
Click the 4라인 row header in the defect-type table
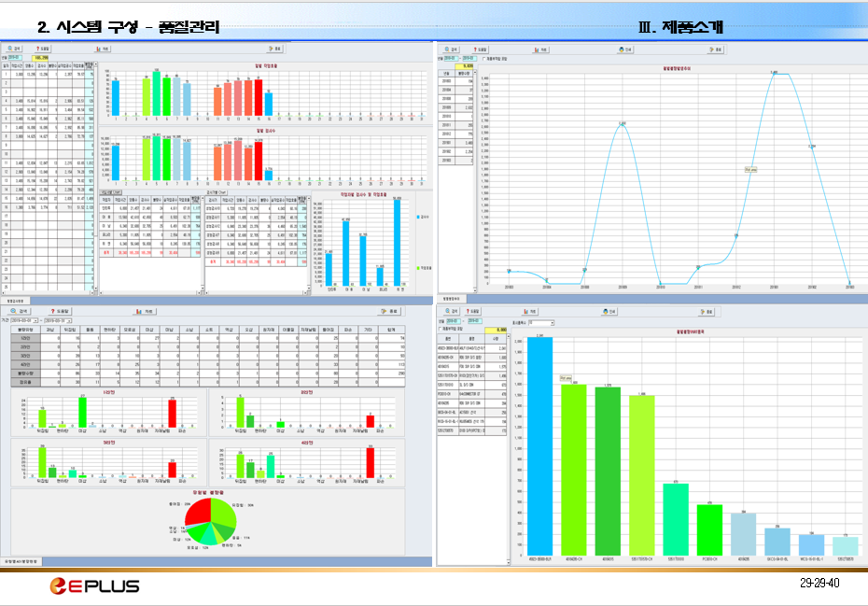click(x=25, y=364)
